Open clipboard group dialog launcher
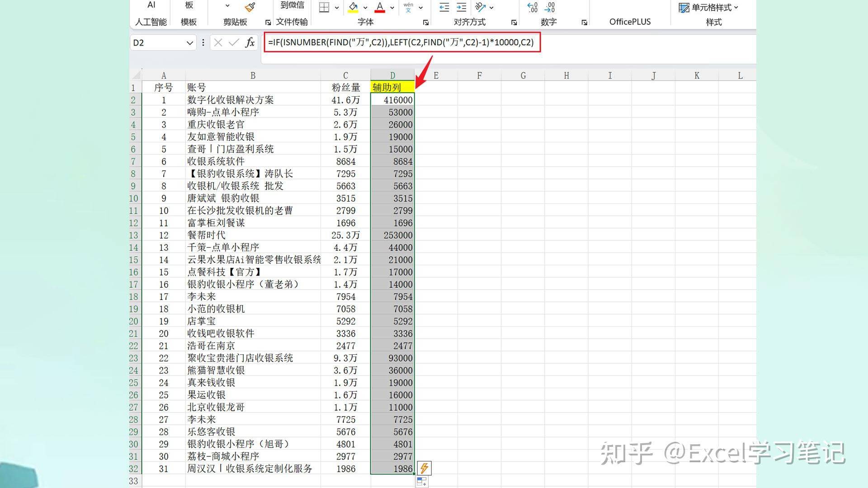The height and width of the screenshot is (488, 868). coord(268,22)
